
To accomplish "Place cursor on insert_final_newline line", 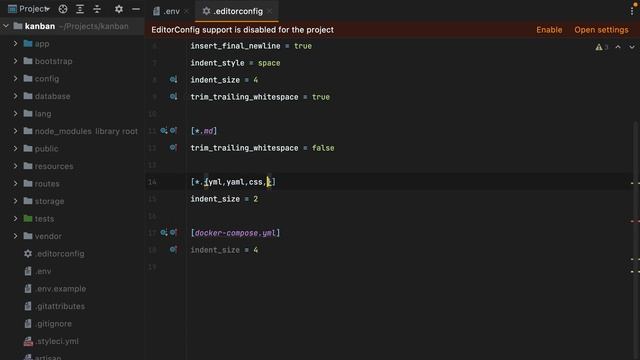I will click(251, 46).
